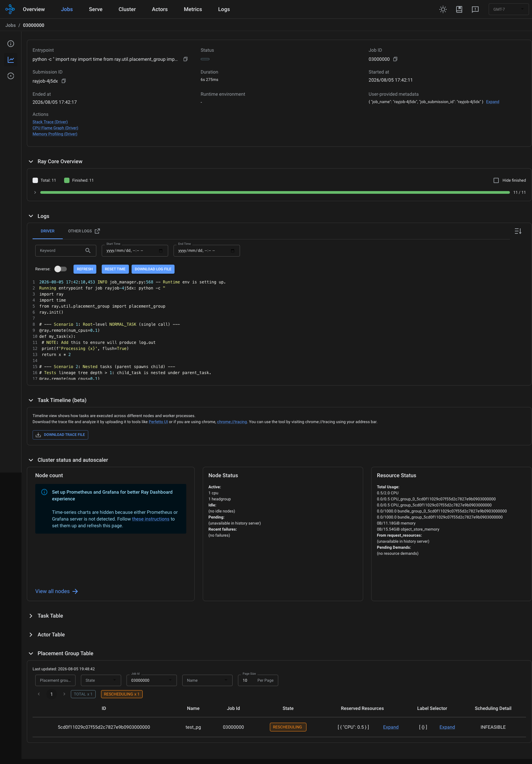The width and height of the screenshot is (532, 764).
Task: Toggle the Reverse log order switch
Action: (61, 269)
